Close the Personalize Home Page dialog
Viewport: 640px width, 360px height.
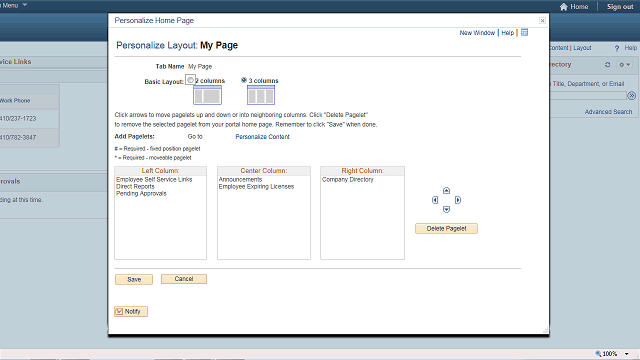click(542, 20)
